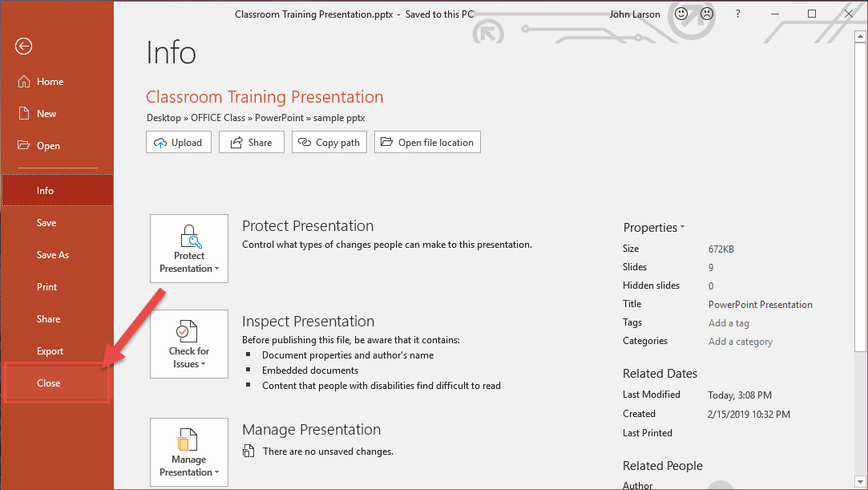Open the Manage Presentation dropdown
The width and height of the screenshot is (868, 490).
pyautogui.click(x=189, y=452)
